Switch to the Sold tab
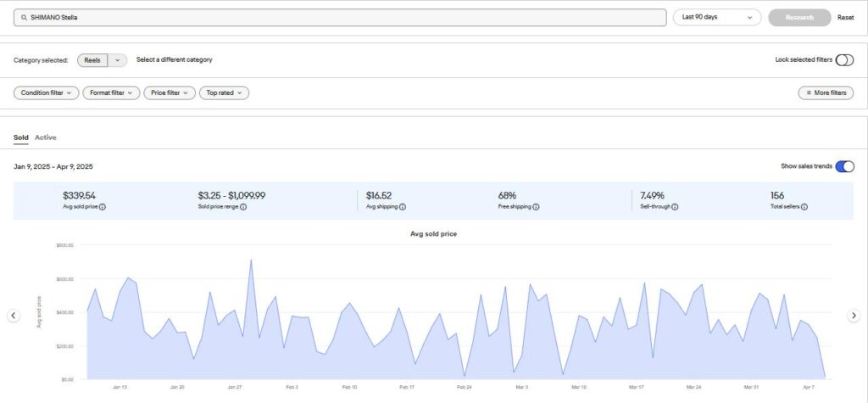This screenshot has width=868, height=403. click(x=21, y=137)
